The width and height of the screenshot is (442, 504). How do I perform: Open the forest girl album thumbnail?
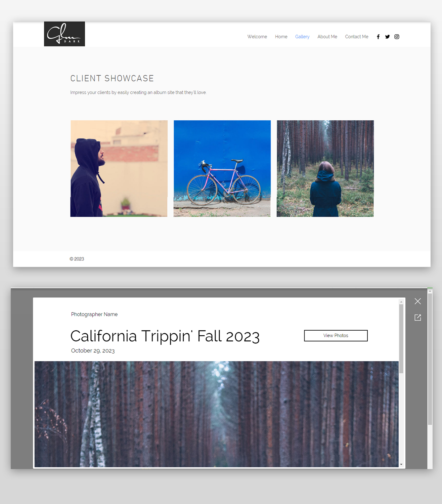pos(325,168)
